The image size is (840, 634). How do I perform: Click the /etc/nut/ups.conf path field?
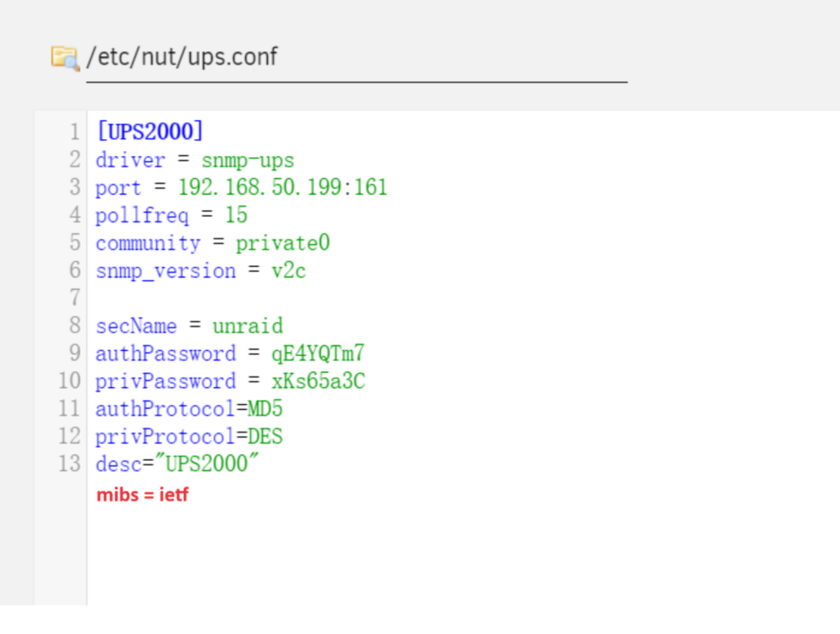[357, 57]
